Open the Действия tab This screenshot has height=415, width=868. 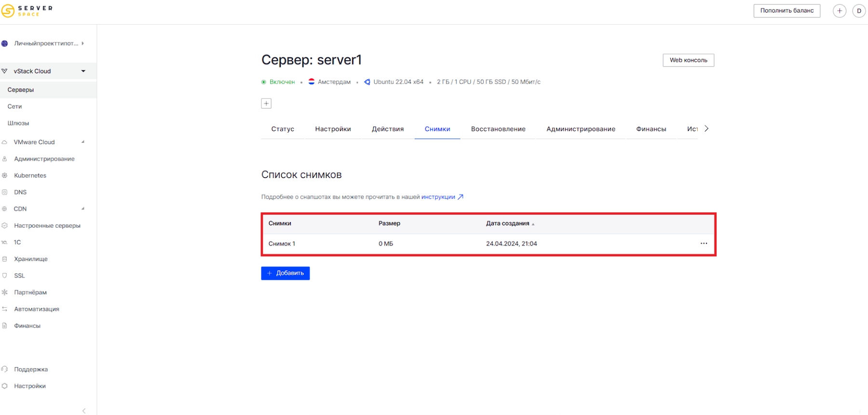click(388, 129)
